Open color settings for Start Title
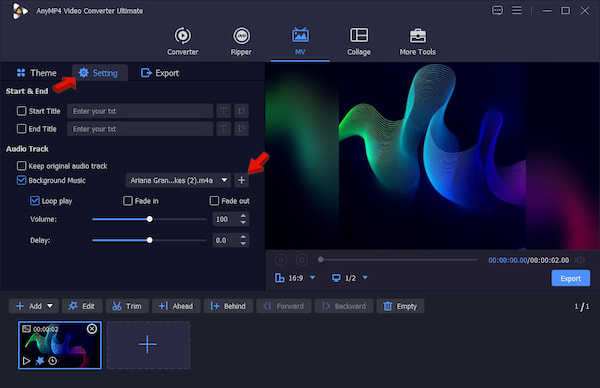This screenshot has height=388, width=600. [x=241, y=111]
